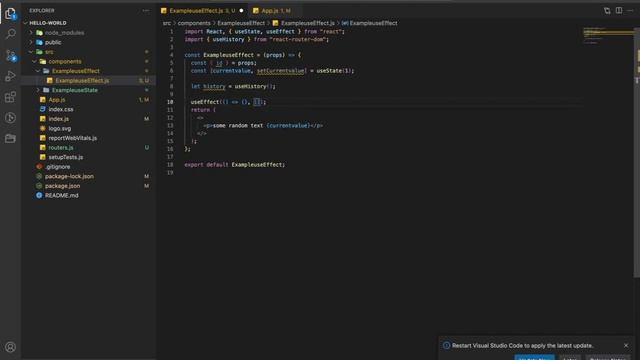Open the folder-shaped activity bar icon
The height and width of the screenshot is (360, 640).
coord(10,139)
